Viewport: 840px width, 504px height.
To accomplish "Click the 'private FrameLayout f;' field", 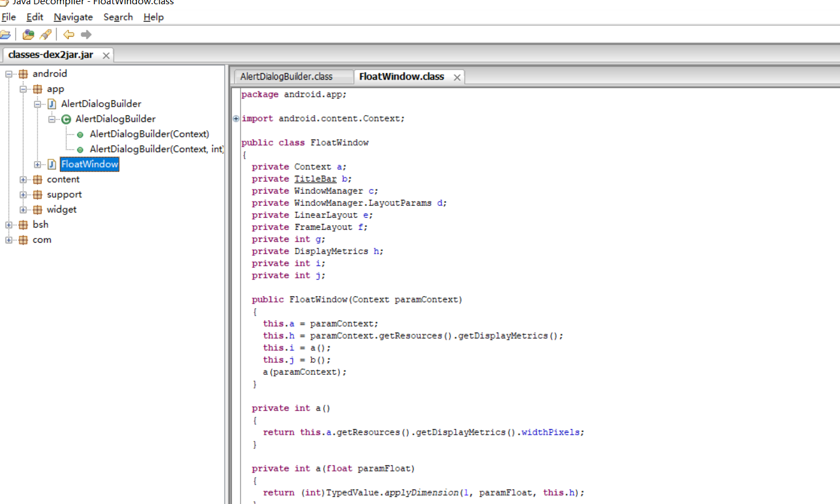I will 310,227.
